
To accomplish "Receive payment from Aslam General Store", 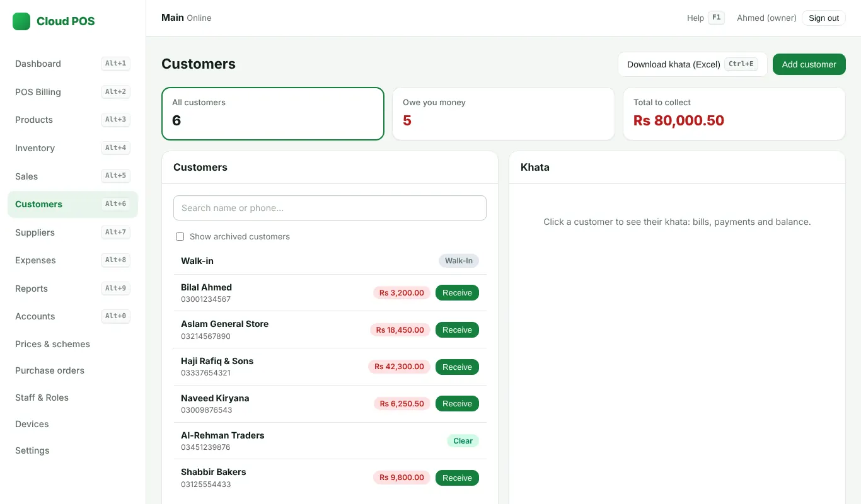I will tap(457, 330).
